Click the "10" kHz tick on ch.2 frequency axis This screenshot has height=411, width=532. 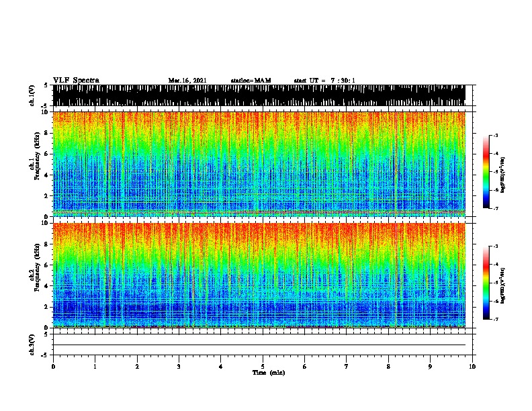[45, 223]
